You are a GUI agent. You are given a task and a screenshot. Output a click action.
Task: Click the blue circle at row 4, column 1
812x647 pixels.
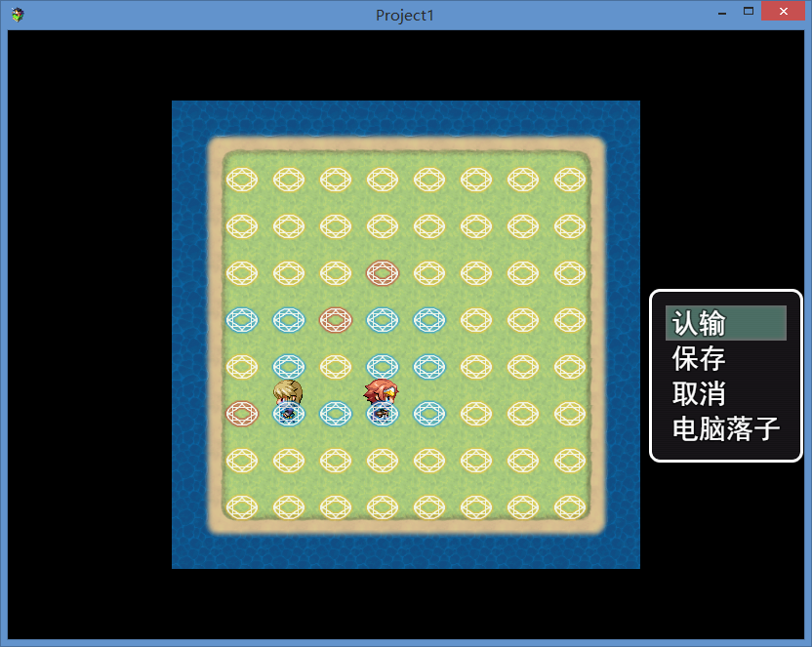[x=242, y=320]
